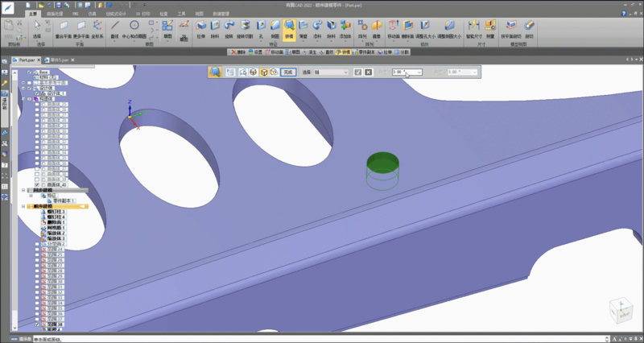Open the 工具 (Tools) ribbon tab

[181, 14]
